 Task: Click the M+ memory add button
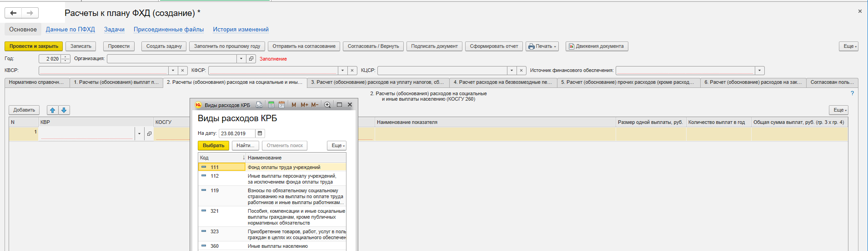pos(304,105)
